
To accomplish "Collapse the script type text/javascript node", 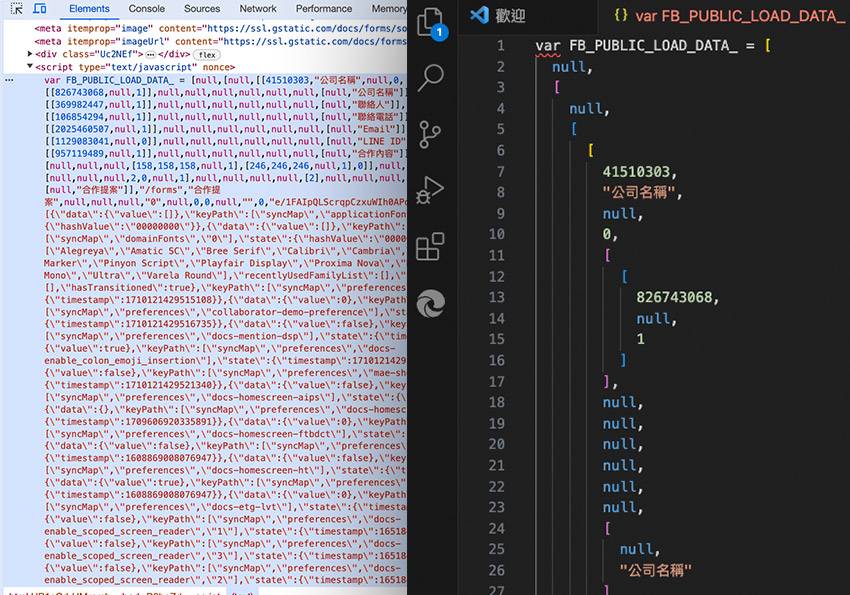I will 30,66.
